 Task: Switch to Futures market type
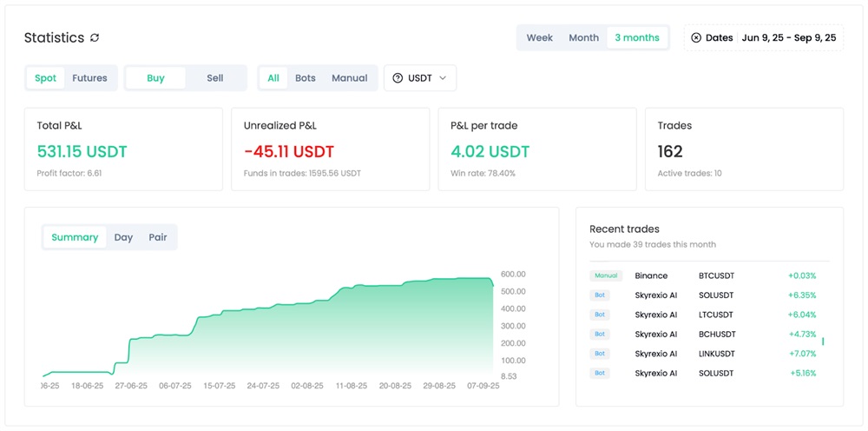[89, 78]
